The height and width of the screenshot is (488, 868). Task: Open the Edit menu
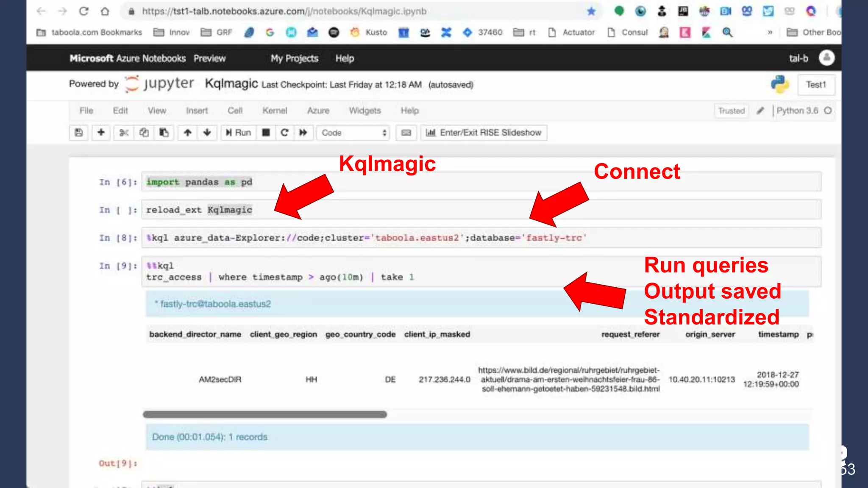coord(120,111)
